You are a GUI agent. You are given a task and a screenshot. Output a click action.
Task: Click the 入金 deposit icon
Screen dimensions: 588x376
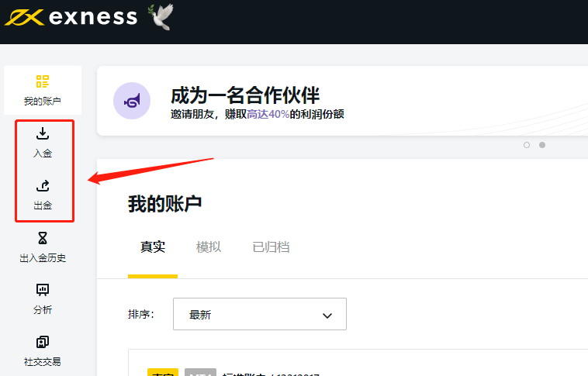(x=43, y=133)
